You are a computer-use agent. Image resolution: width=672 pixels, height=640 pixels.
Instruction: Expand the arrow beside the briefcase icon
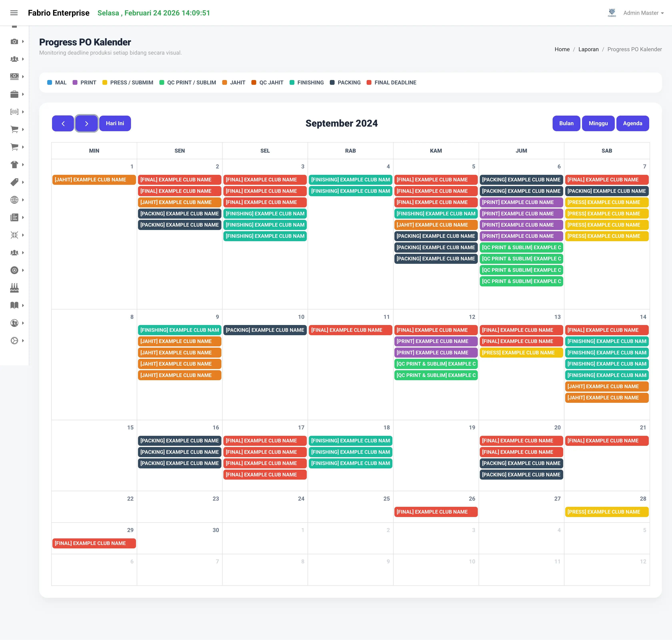coord(23,94)
